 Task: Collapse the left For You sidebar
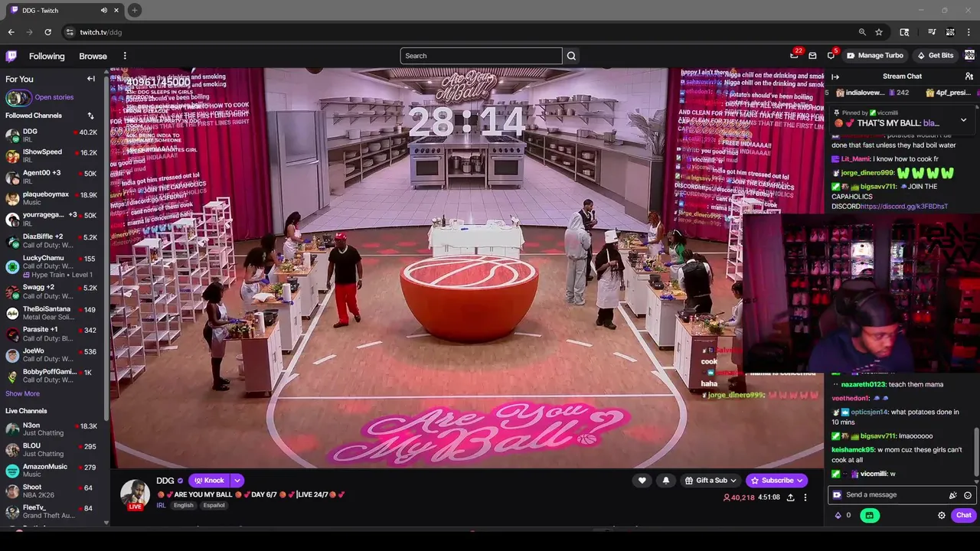pos(91,79)
